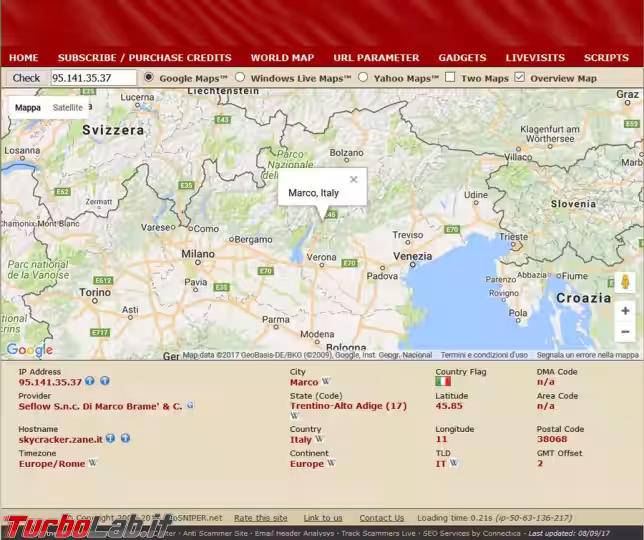Screen dimensions: 644x540
Task: Switch the map to Mappa view
Action: [x=28, y=108]
